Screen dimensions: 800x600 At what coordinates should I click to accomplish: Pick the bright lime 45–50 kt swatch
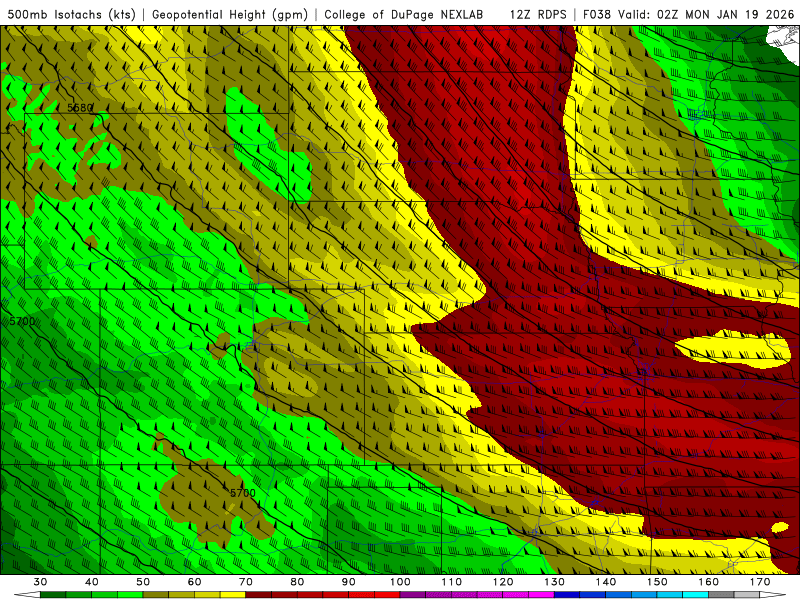(130, 595)
